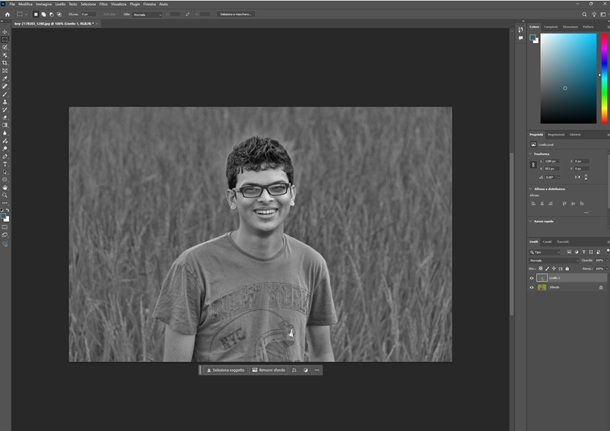The width and height of the screenshot is (610, 431).
Task: Toggle lock all padlock icon
Action: coord(567,268)
